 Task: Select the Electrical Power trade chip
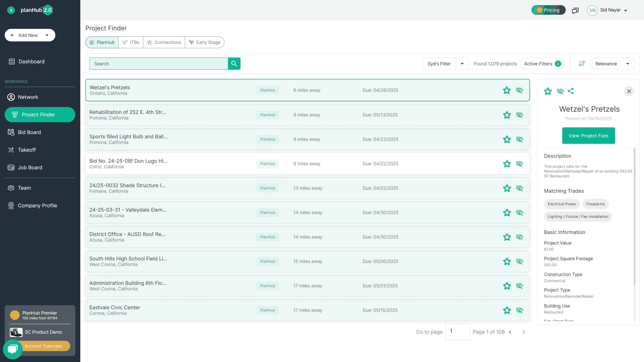pos(562,204)
